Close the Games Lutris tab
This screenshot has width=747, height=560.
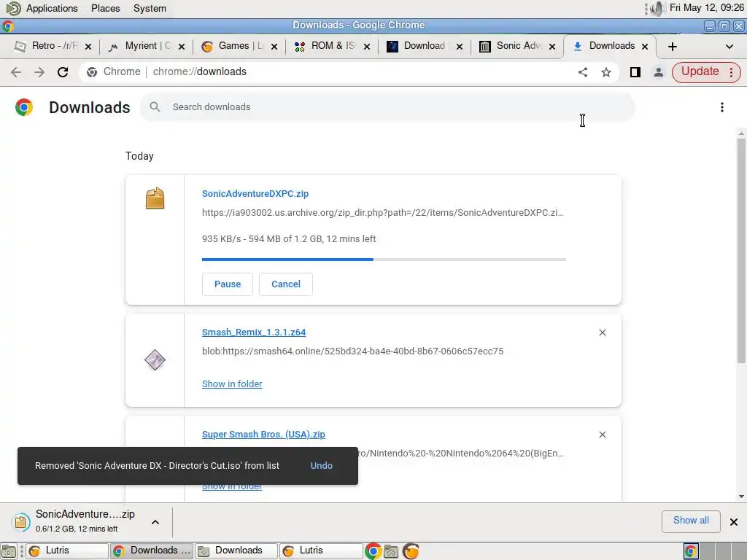coord(274,47)
